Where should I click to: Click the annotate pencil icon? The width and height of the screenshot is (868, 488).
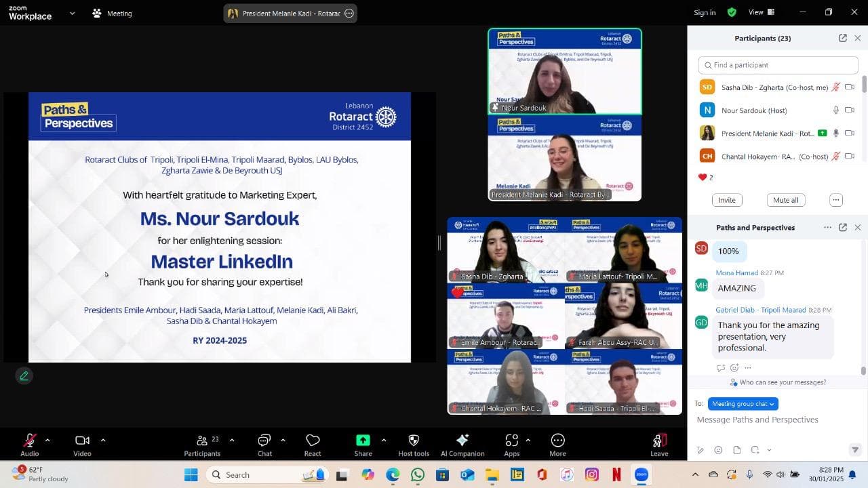coord(24,375)
